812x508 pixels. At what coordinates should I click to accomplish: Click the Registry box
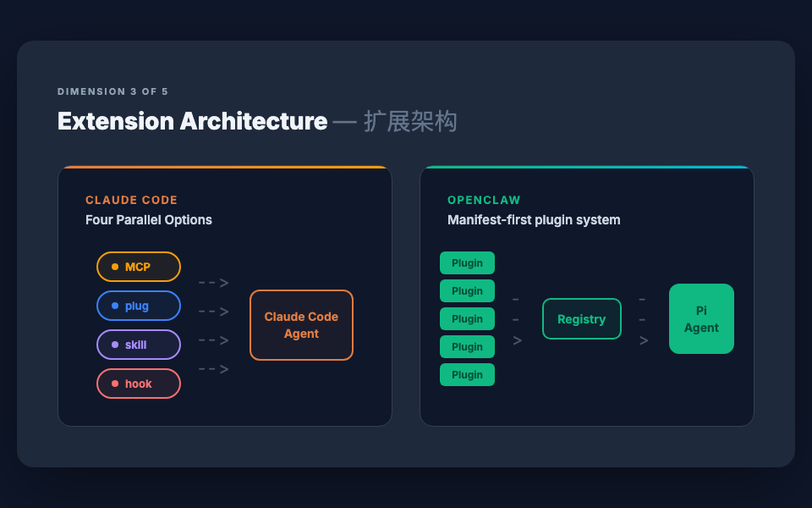coord(582,319)
